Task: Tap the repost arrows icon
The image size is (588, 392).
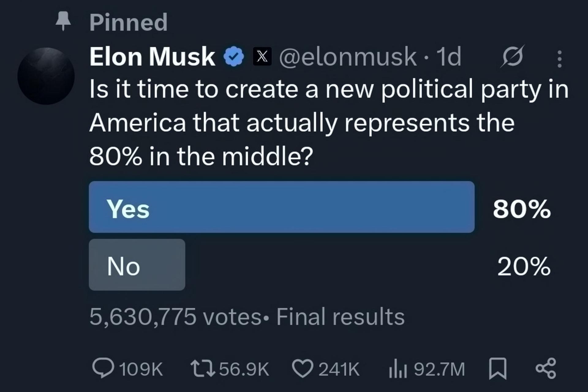Action: 202,368
